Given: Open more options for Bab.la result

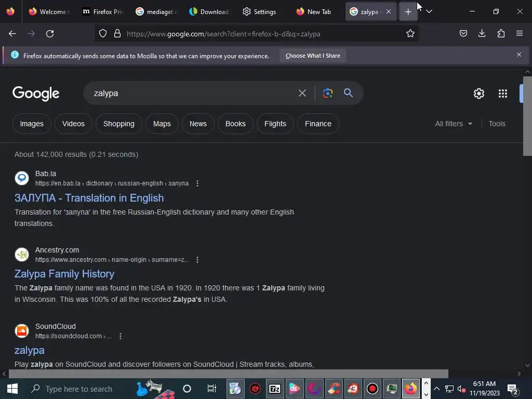Looking at the screenshot, I should click(197, 183).
